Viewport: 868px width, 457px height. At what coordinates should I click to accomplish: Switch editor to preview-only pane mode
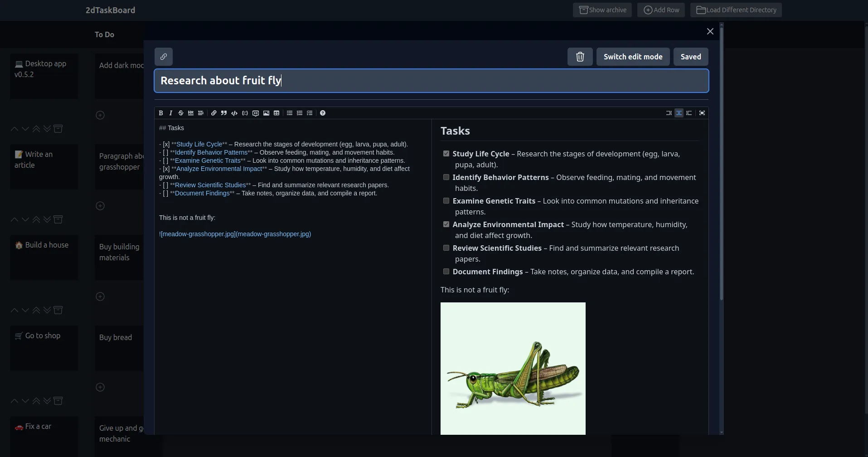[x=689, y=113]
